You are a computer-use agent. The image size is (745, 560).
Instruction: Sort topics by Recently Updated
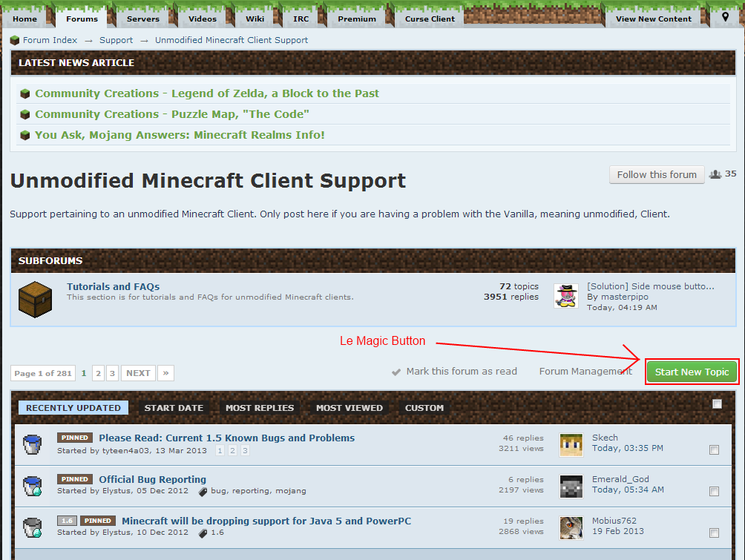[x=73, y=408]
